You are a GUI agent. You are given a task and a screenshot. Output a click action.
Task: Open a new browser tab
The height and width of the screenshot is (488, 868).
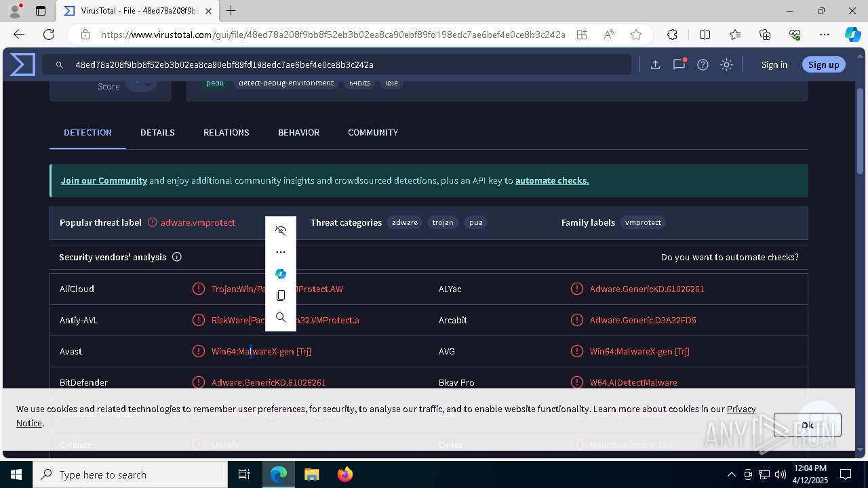[231, 11]
